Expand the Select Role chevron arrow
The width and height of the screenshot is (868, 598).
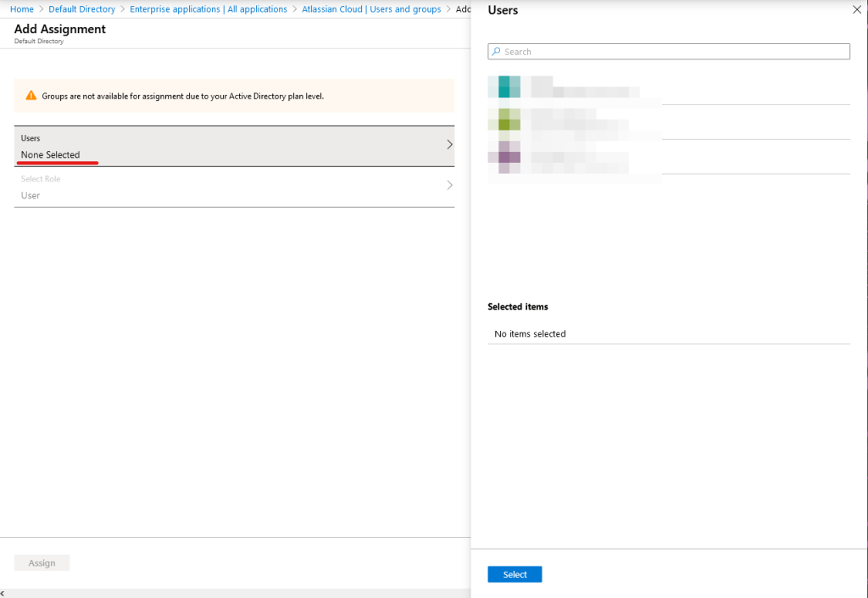click(x=449, y=186)
